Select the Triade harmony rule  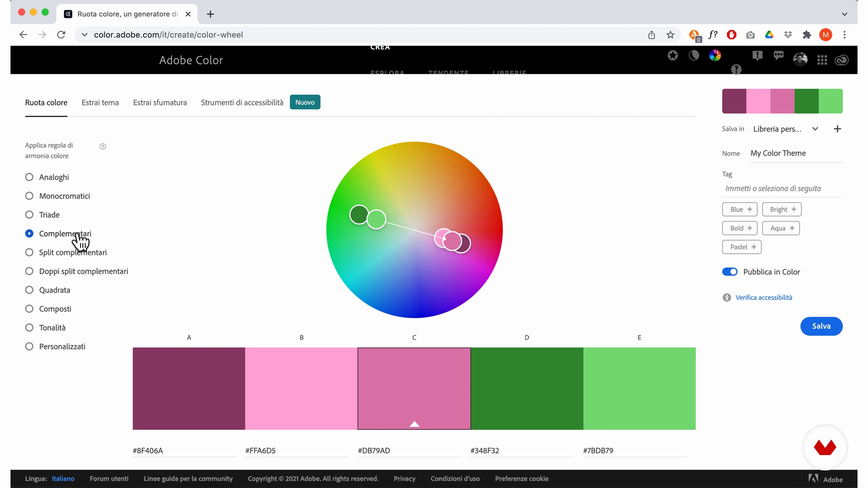click(42, 215)
